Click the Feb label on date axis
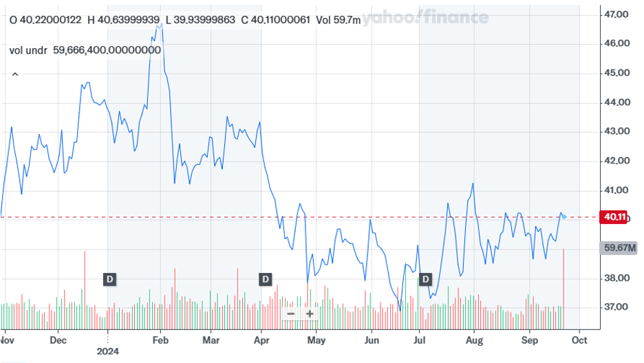 [160, 340]
